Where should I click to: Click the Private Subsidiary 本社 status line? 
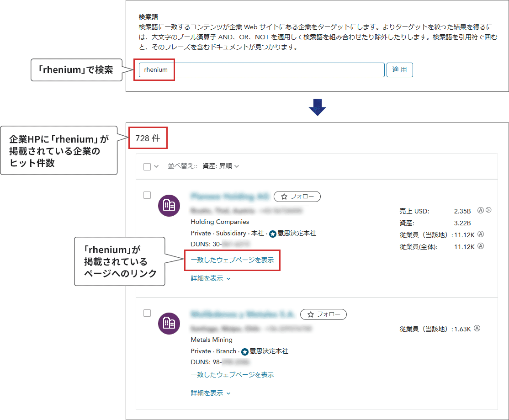[x=253, y=234]
